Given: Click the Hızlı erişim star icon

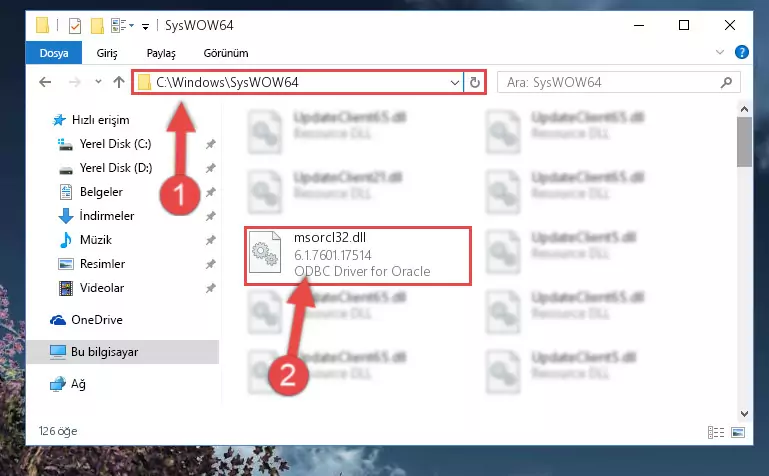Looking at the screenshot, I should (x=59, y=120).
